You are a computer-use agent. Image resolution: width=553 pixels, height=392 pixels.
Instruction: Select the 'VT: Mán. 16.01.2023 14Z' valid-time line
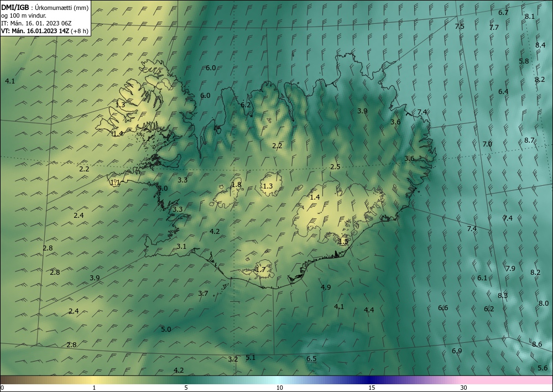click(35, 31)
